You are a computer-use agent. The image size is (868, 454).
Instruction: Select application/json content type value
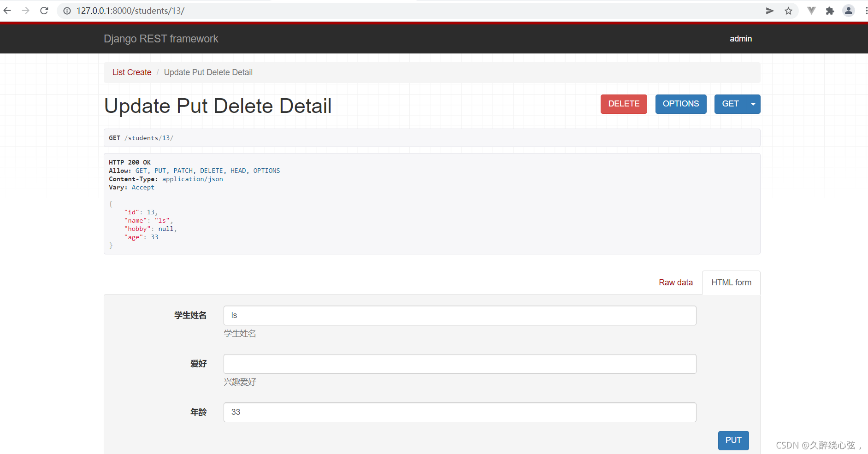point(192,179)
